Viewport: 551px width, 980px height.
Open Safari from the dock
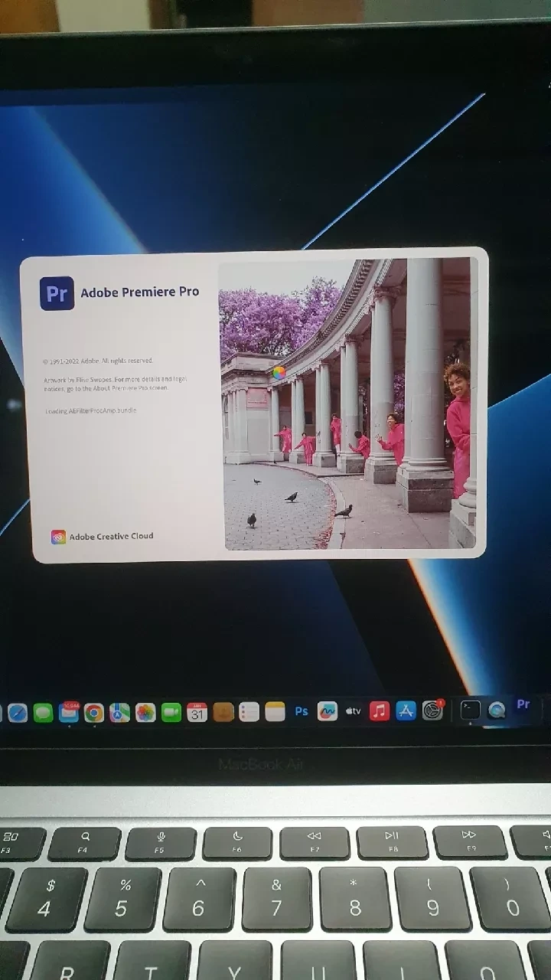pyautogui.click(x=18, y=714)
